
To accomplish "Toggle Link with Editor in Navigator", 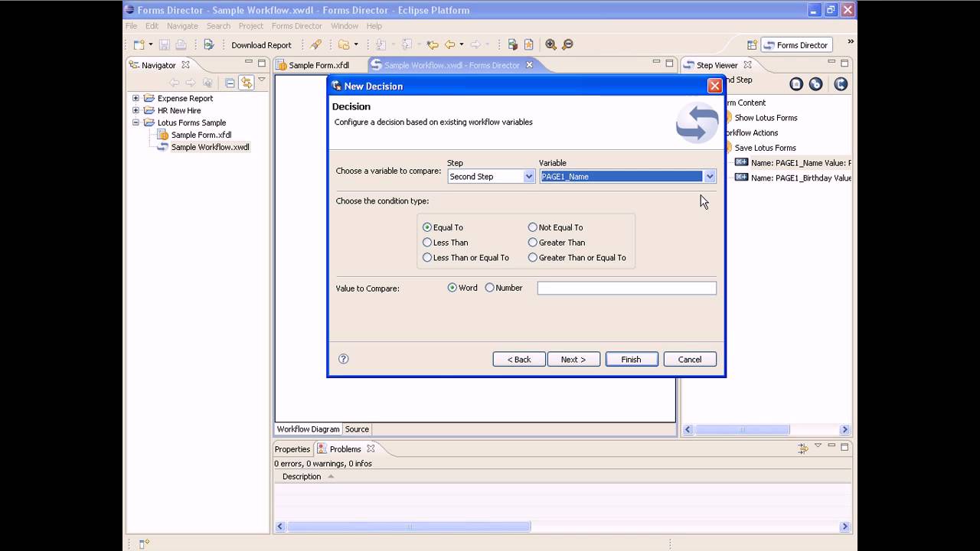I will [246, 83].
